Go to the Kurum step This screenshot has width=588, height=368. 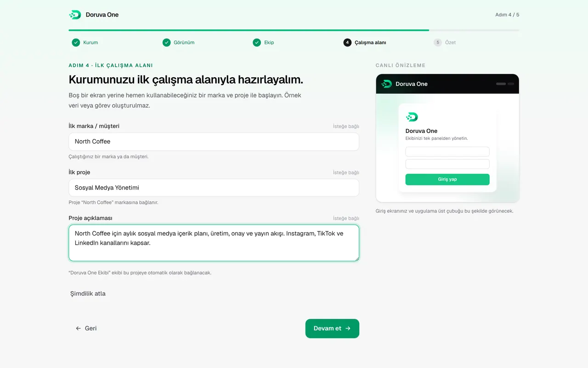pos(85,42)
